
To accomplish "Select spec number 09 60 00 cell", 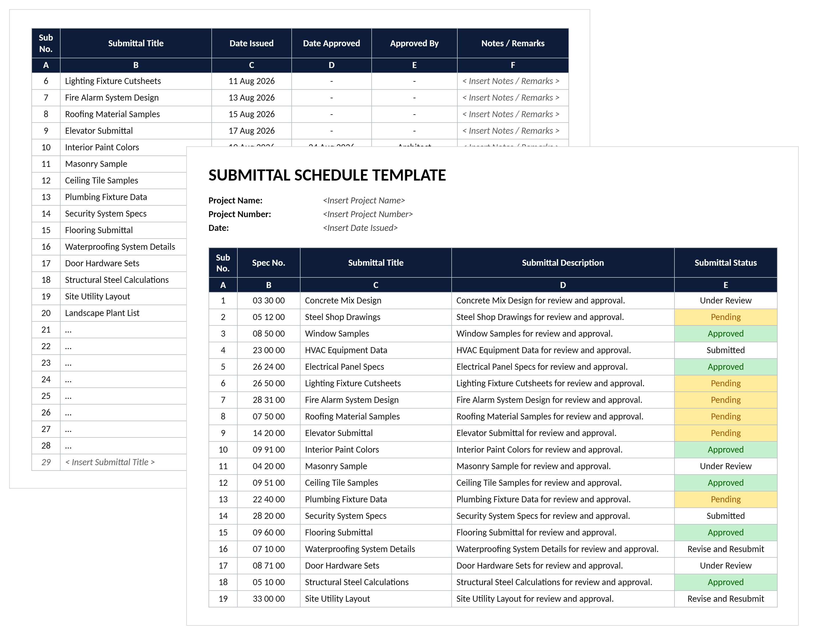I will click(x=269, y=533).
